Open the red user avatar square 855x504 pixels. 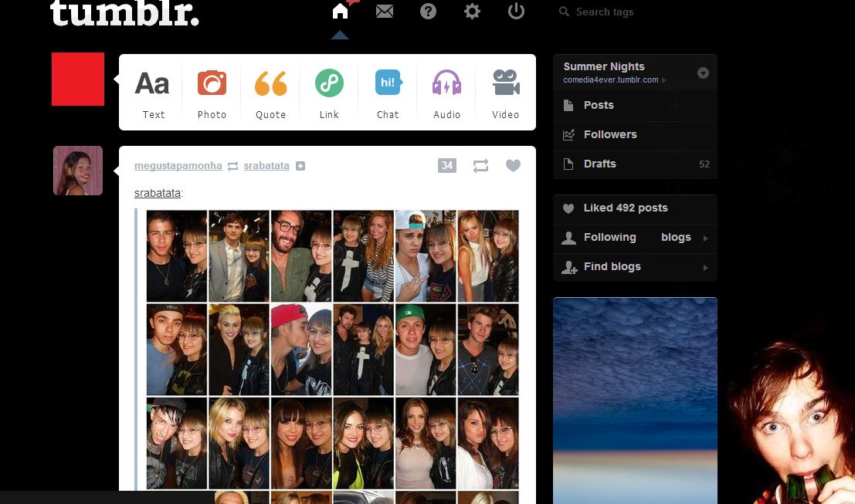coord(78,79)
